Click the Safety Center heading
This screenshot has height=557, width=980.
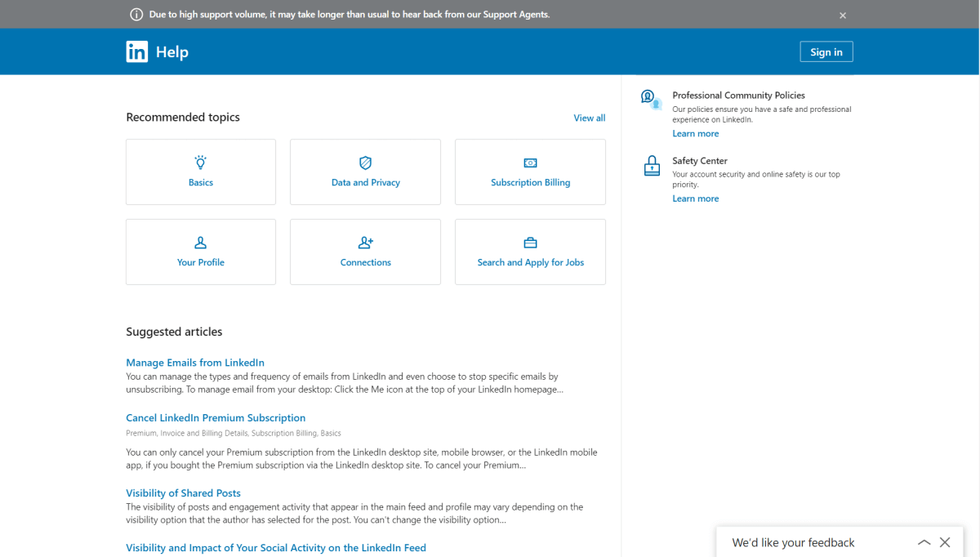(700, 161)
